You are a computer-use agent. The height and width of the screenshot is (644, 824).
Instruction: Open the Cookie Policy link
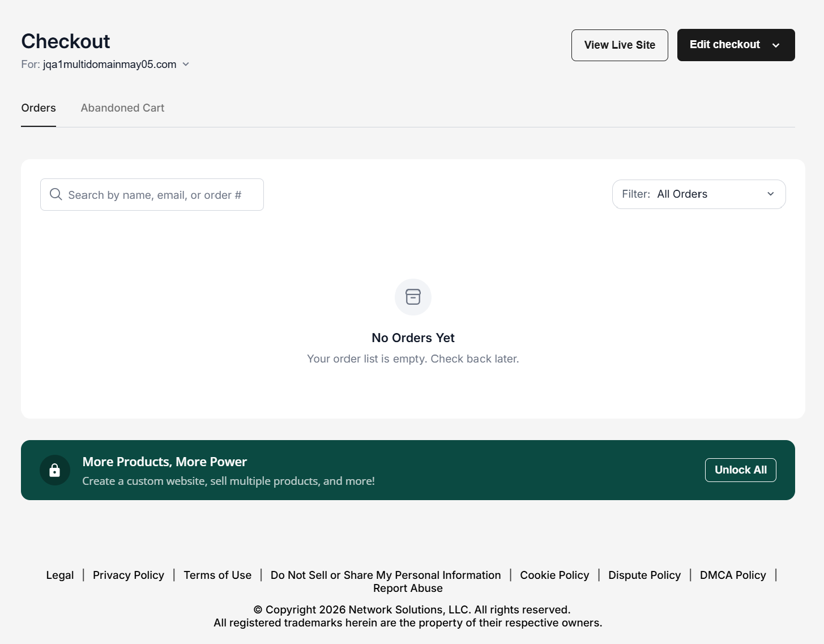point(554,575)
